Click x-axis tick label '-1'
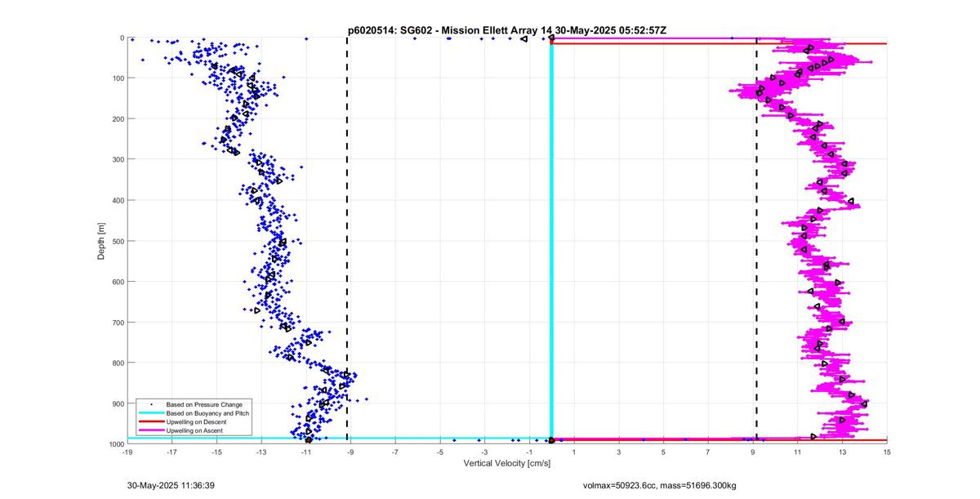This screenshot has height=499, width=980. [529, 452]
